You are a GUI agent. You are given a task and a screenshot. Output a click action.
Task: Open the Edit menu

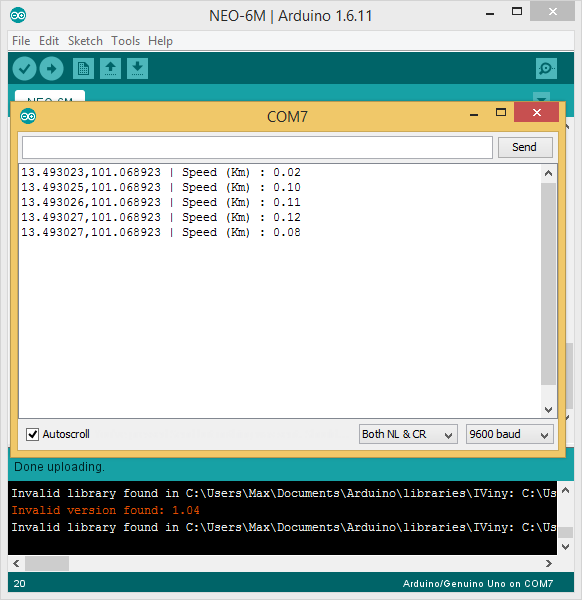(x=49, y=41)
